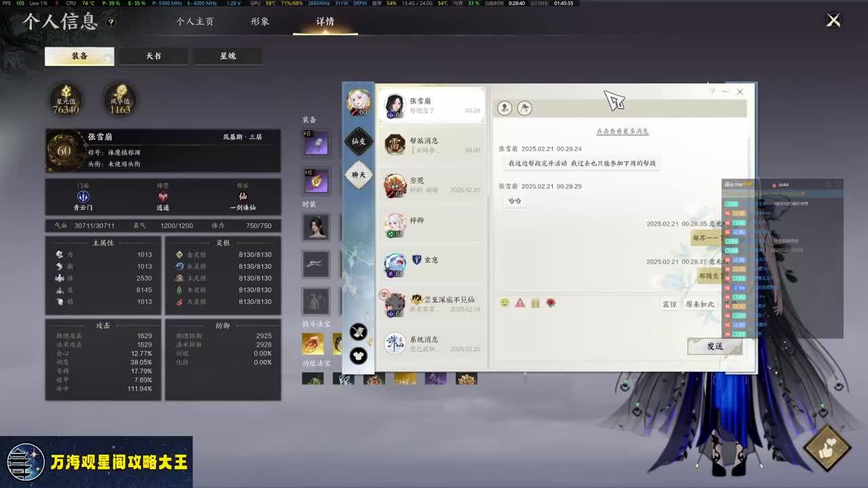Image resolution: width=868 pixels, height=488 pixels.
Task: Click the red warning triangle icon
Action: coord(520,303)
